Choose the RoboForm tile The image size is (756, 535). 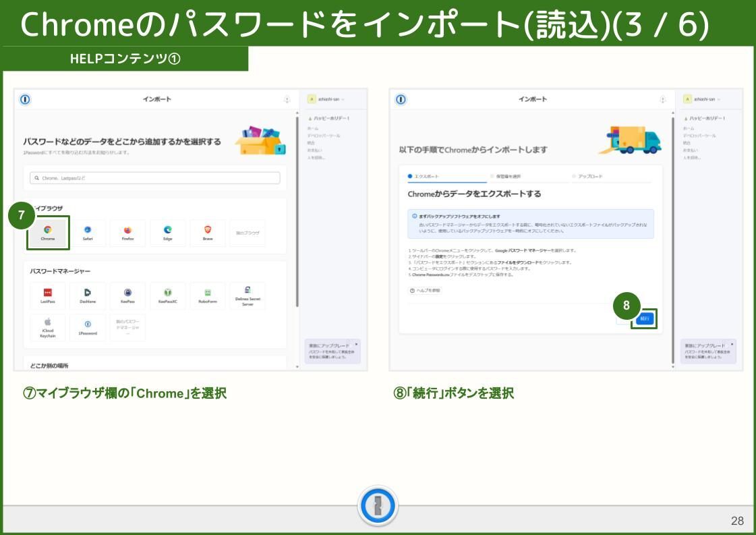(x=208, y=295)
